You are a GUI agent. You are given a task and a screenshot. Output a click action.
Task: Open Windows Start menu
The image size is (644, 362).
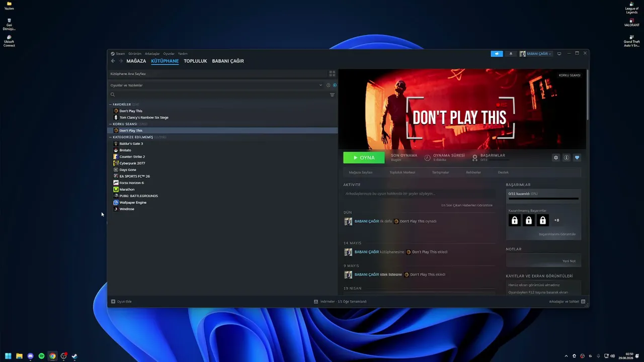[9, 356]
